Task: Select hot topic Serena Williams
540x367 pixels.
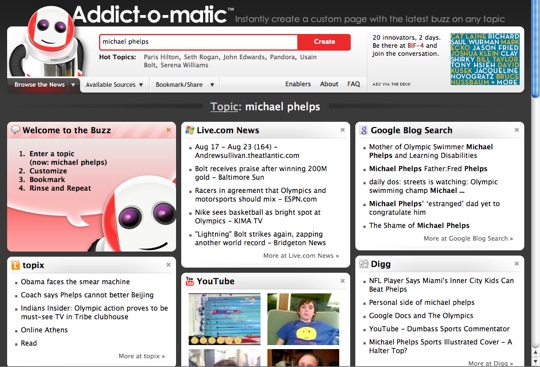Action: click(x=184, y=65)
